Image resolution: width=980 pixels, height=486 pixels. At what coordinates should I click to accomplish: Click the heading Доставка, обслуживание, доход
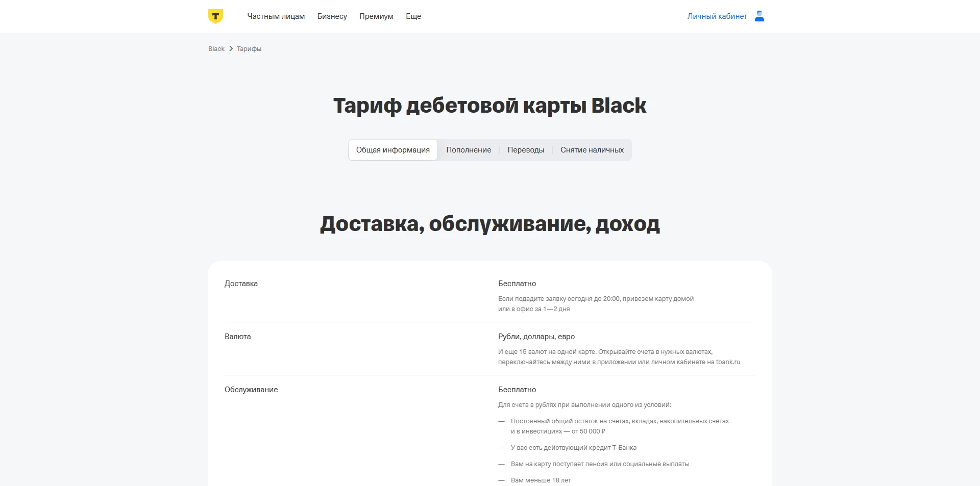[x=489, y=223]
